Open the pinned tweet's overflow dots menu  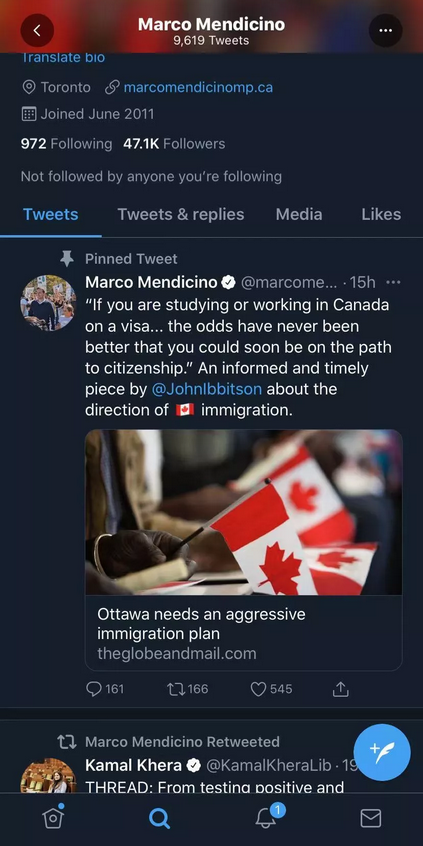pyautogui.click(x=394, y=282)
